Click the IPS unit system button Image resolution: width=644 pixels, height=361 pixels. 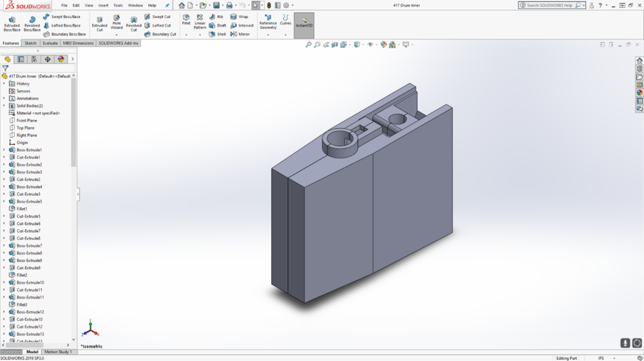pyautogui.click(x=601, y=358)
